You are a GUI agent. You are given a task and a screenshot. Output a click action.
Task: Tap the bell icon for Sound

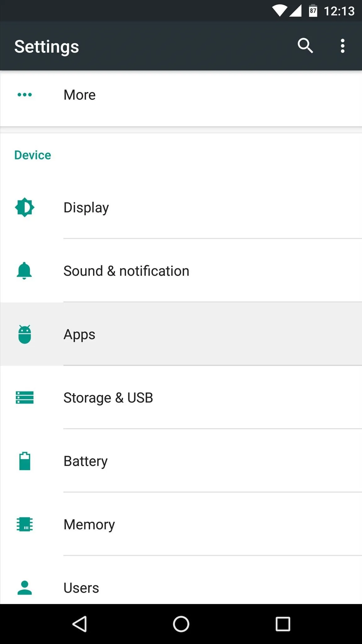click(x=24, y=271)
